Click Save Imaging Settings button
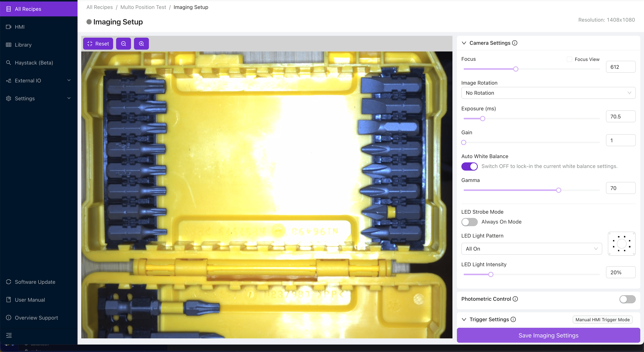The width and height of the screenshot is (644, 352). click(548, 335)
